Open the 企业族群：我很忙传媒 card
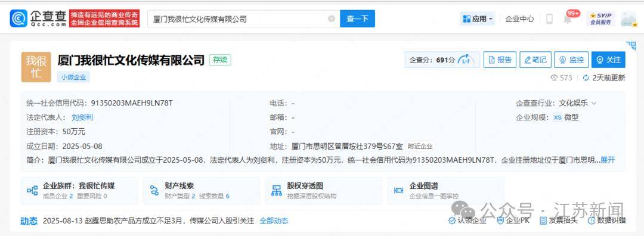 pyautogui.click(x=80, y=191)
